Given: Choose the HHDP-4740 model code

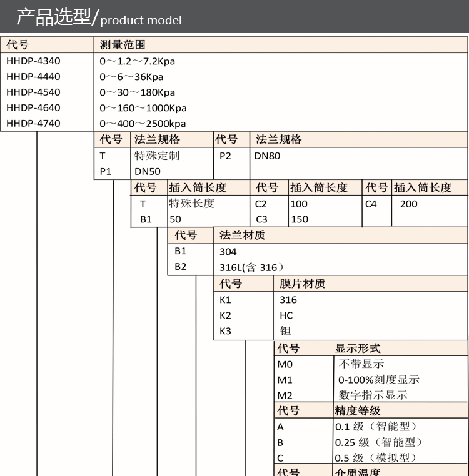Looking at the screenshot, I should [x=33, y=124].
